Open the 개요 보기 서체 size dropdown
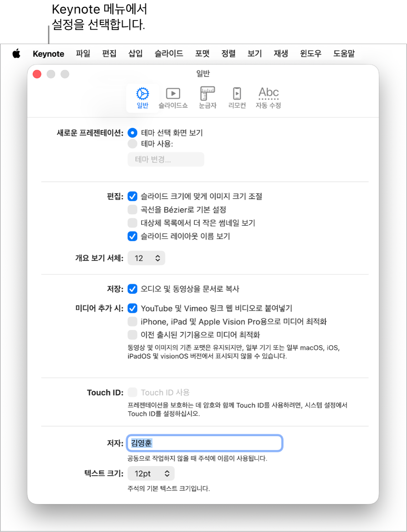Image resolution: width=407 pixels, height=532 pixels. point(147,258)
